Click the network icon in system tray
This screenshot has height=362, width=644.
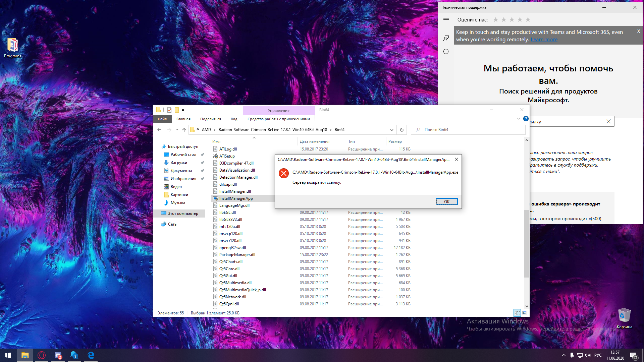tap(580, 355)
